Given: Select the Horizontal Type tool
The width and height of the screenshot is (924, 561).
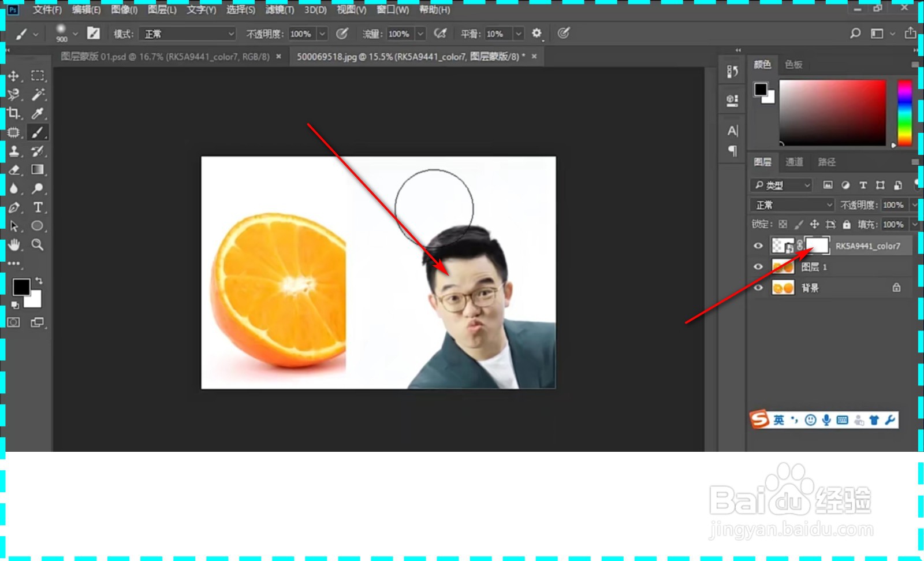Looking at the screenshot, I should click(x=38, y=207).
